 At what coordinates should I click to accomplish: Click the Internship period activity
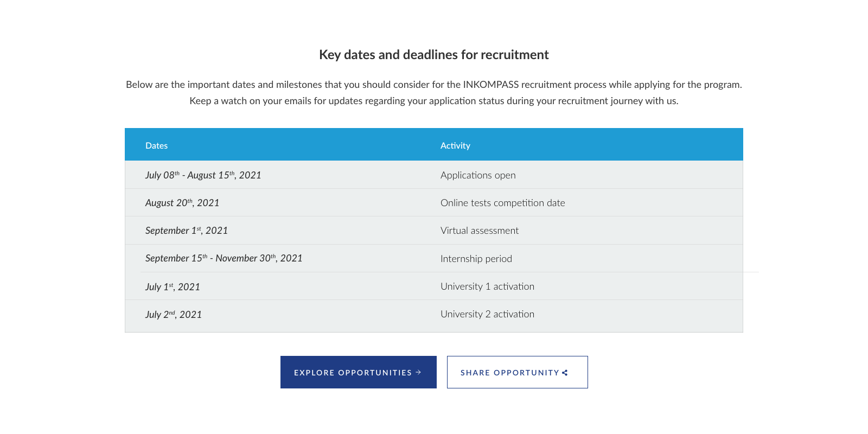pos(476,259)
